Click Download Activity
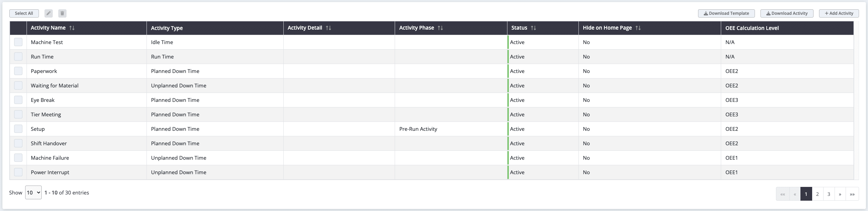This screenshot has width=868, height=211. coord(787,13)
